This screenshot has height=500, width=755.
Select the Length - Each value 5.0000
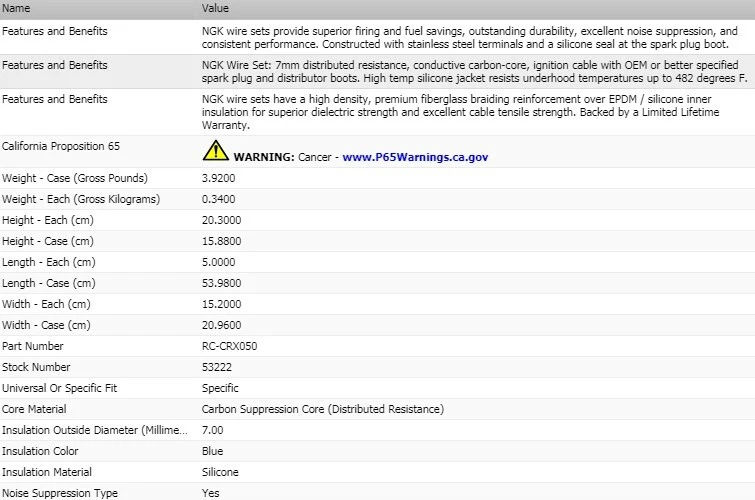[x=218, y=263]
